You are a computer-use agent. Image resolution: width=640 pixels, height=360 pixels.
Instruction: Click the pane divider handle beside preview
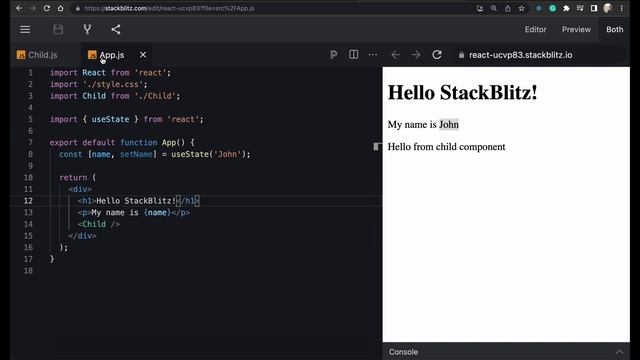(x=377, y=147)
